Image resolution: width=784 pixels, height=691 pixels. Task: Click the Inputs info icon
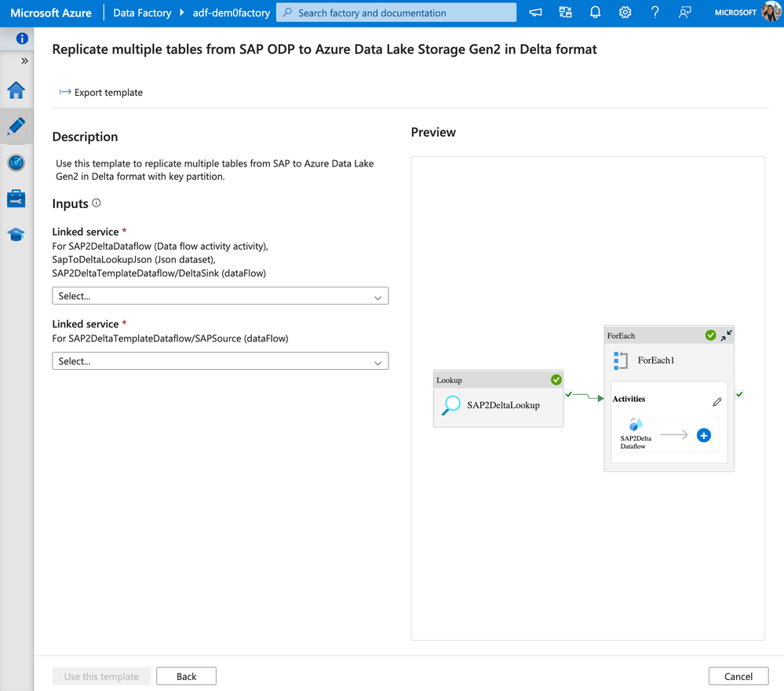coord(97,203)
